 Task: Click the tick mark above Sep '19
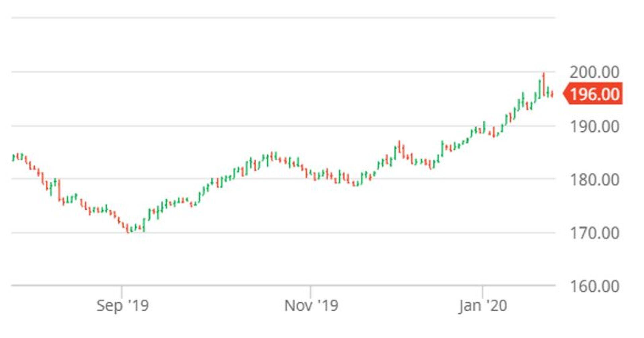click(x=122, y=291)
